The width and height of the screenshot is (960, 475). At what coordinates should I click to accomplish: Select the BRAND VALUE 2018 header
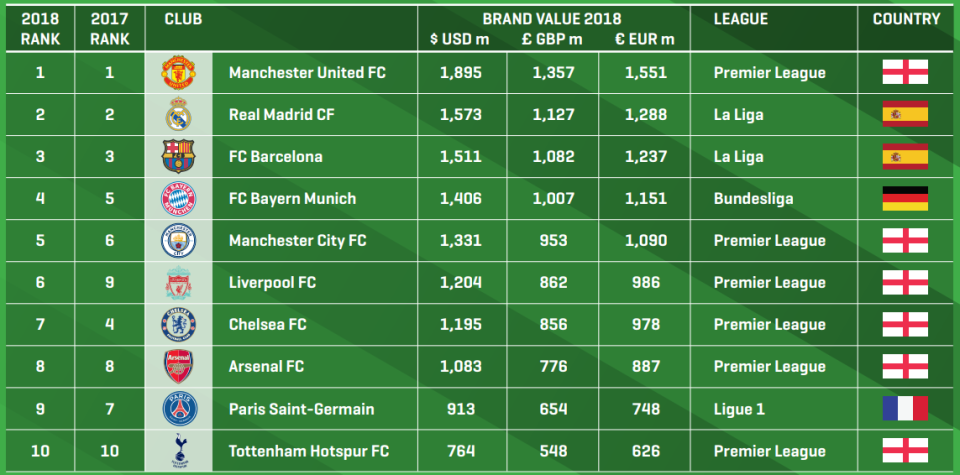[552, 19]
